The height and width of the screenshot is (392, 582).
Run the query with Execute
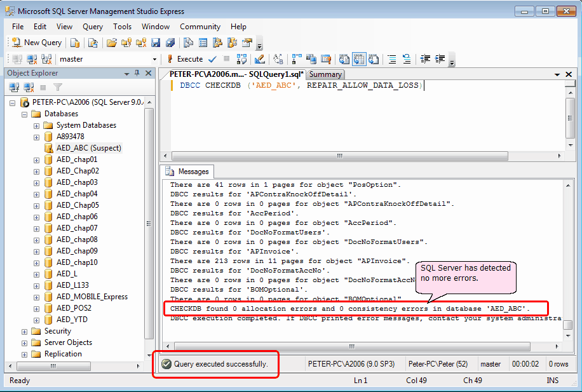[x=185, y=59]
